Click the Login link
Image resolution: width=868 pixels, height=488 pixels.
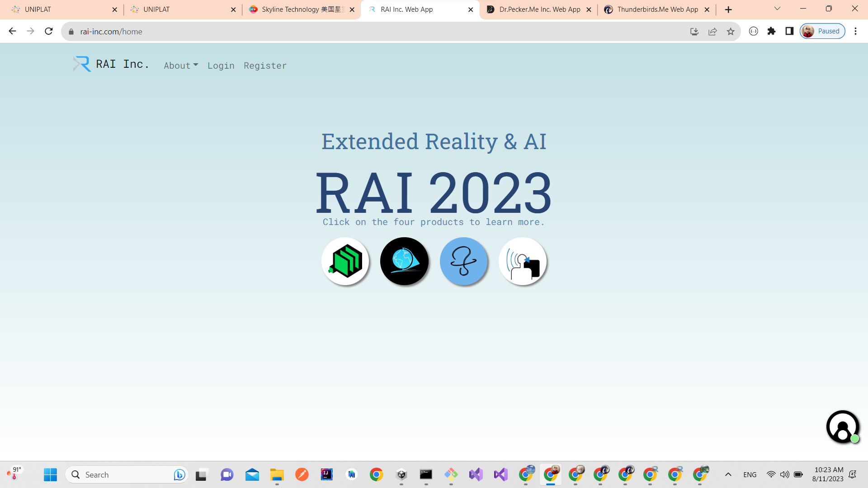point(221,66)
